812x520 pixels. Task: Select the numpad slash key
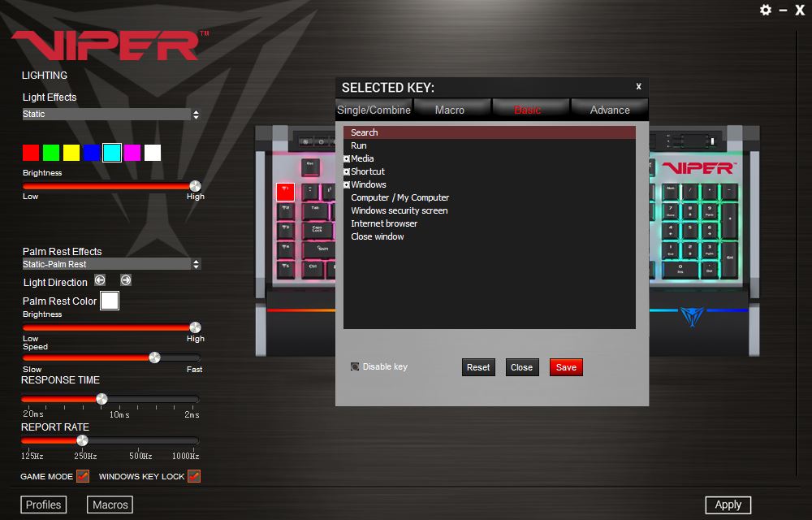click(689, 192)
